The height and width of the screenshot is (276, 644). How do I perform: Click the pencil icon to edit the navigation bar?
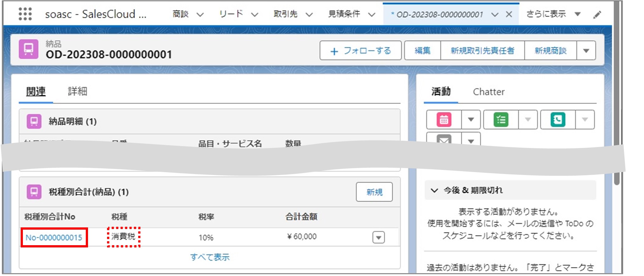(x=597, y=15)
